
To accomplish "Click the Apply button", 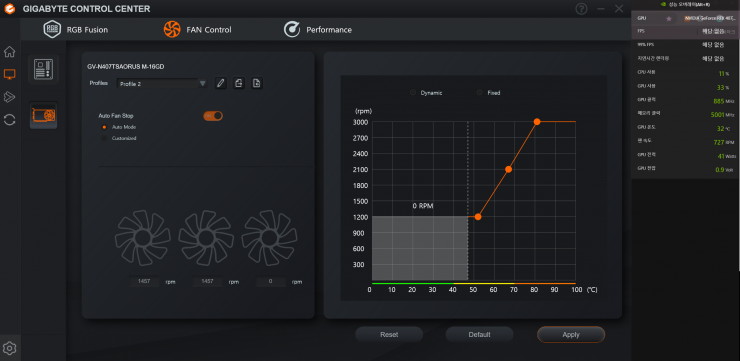I will 571,335.
